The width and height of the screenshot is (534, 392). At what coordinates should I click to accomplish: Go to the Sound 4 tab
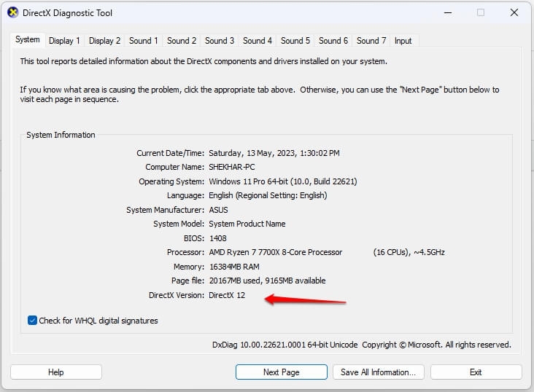click(257, 41)
